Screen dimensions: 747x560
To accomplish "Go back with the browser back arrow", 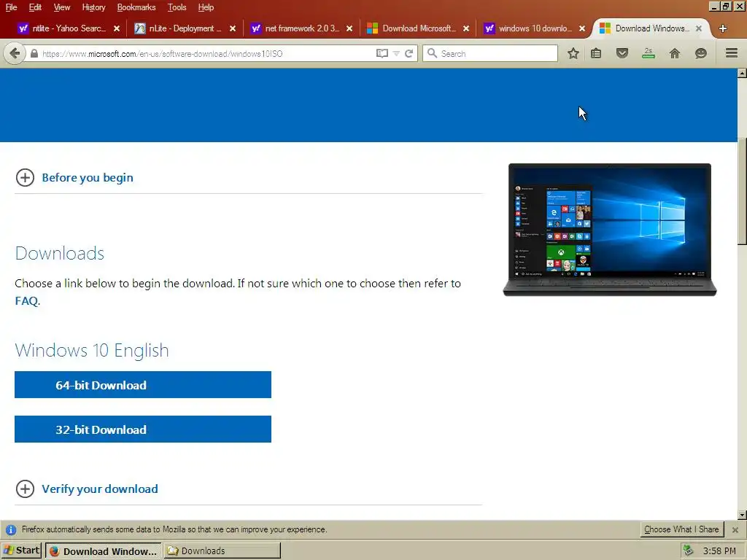I will tap(15, 53).
